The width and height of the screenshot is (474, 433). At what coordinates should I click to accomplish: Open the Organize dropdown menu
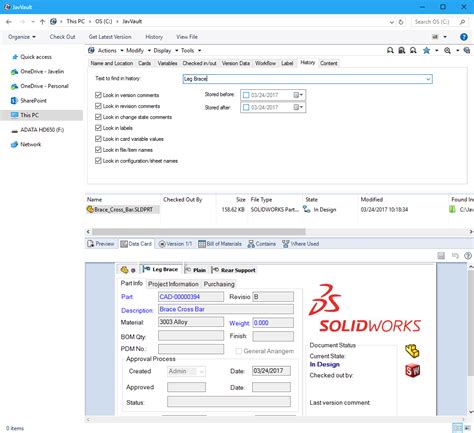22,37
